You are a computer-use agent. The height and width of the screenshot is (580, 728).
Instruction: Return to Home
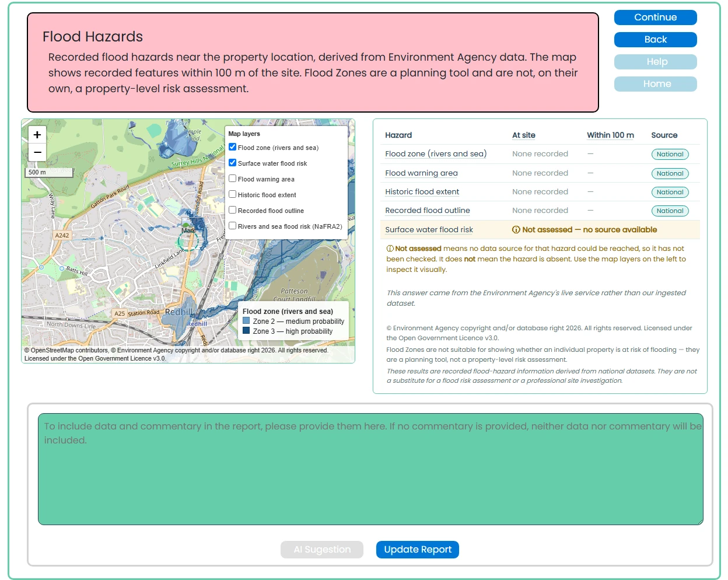pyautogui.click(x=656, y=84)
